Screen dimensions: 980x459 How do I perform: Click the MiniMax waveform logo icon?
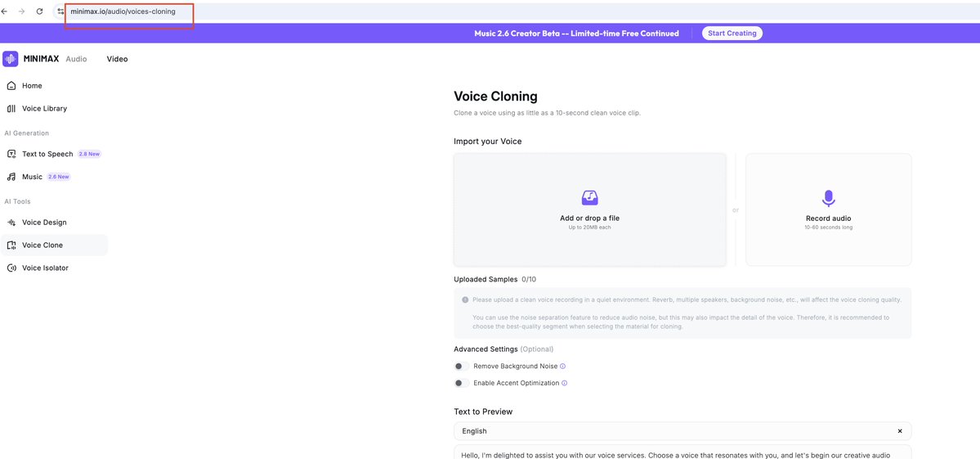pyautogui.click(x=10, y=59)
